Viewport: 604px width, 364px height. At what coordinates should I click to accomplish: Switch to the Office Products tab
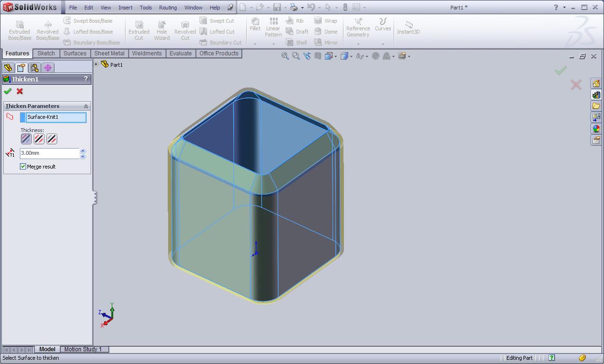click(219, 53)
